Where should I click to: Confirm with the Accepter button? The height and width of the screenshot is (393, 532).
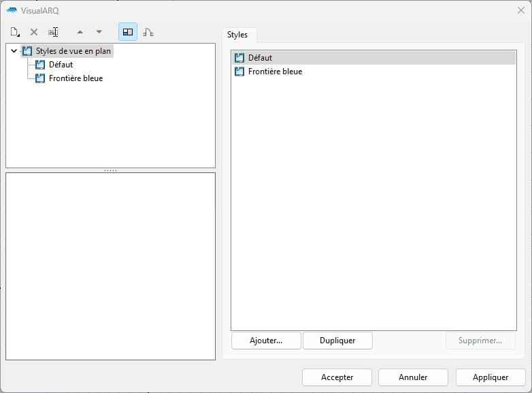(337, 377)
